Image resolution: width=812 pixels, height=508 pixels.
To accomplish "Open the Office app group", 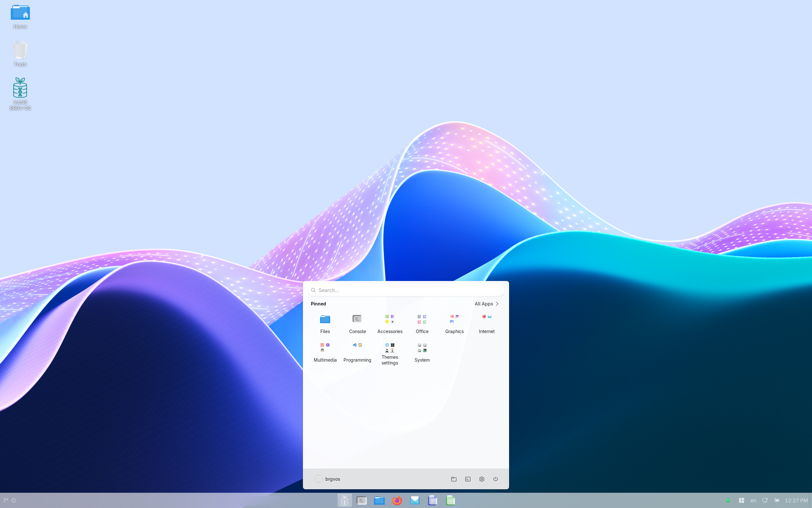I will (422, 323).
